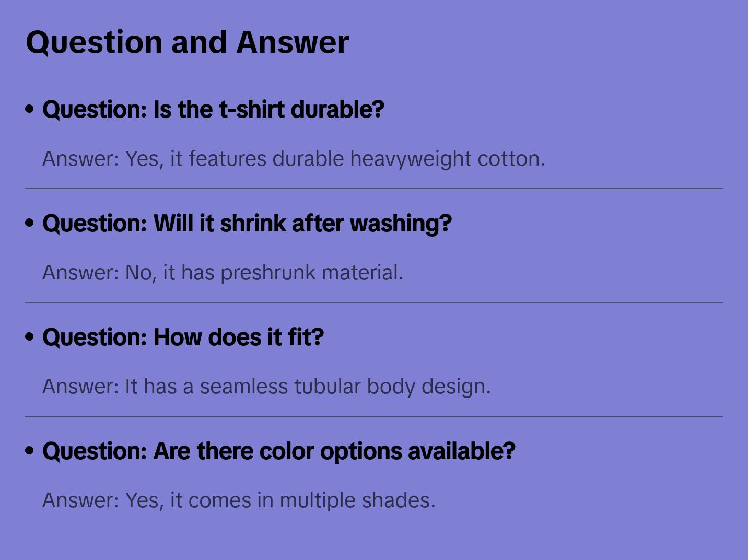Click the word 'Answer' in the heading
748x560 pixels.
[x=292, y=42]
